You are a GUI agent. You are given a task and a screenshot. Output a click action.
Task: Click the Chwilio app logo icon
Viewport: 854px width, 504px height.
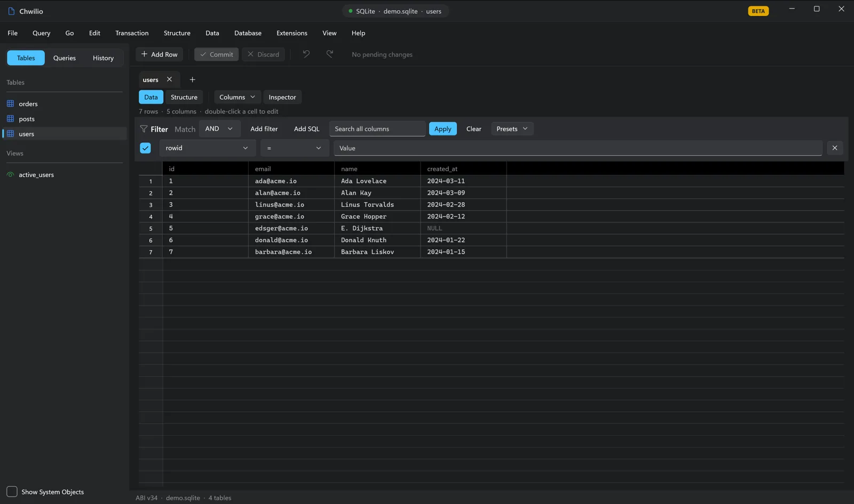(11, 11)
